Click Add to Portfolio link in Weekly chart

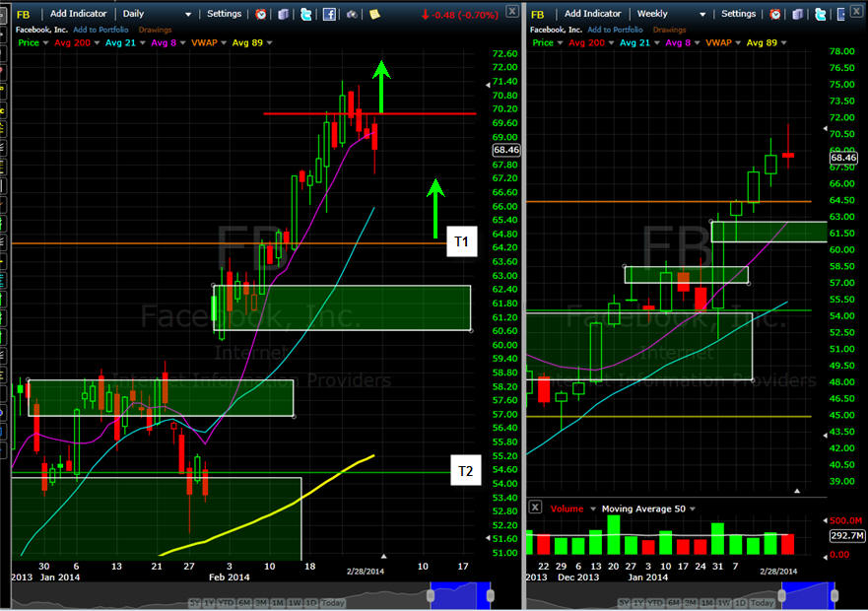click(x=615, y=30)
